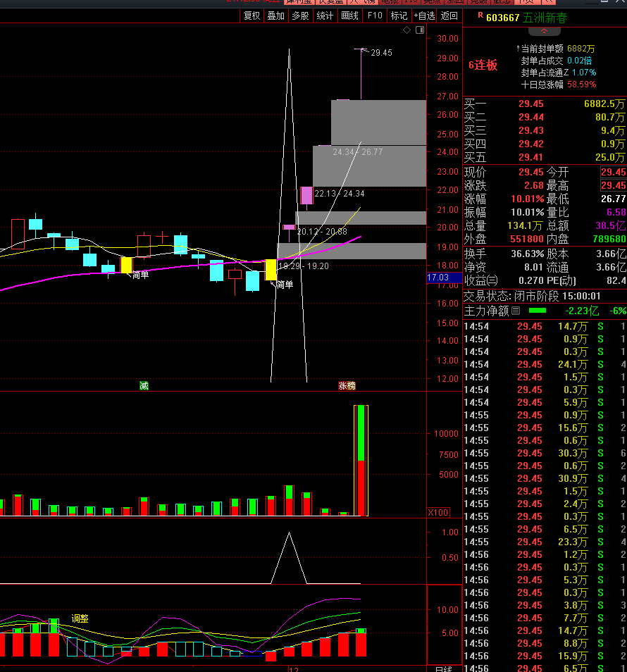Collapse the info panel with the chevron tab
Viewport: 627px width, 672px height.
tap(545, 31)
